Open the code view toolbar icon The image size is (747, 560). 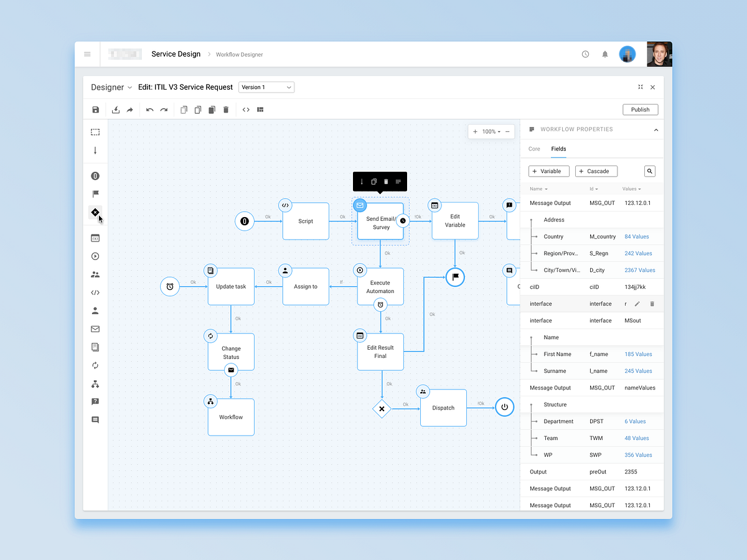point(245,110)
